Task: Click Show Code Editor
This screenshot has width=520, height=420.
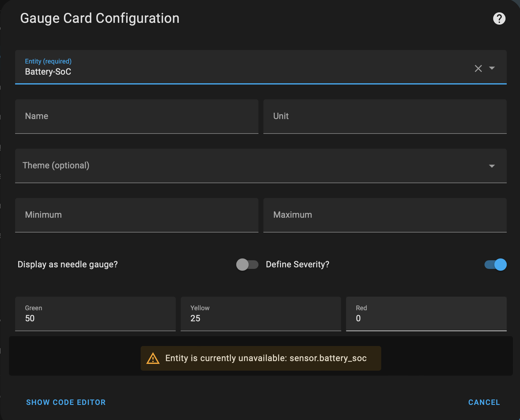Action: click(66, 402)
